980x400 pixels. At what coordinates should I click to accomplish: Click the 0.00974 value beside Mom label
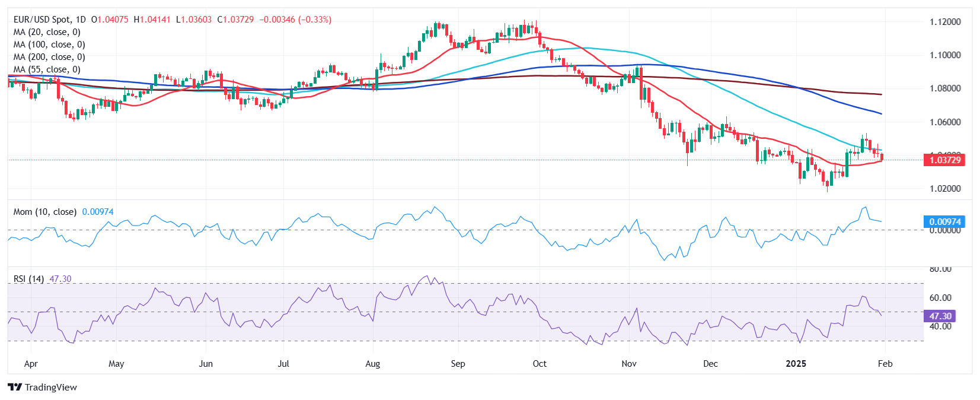pyautogui.click(x=98, y=212)
